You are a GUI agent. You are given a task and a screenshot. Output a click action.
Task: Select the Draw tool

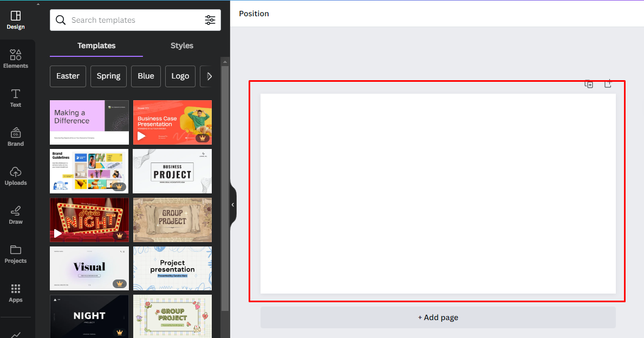coord(16,215)
